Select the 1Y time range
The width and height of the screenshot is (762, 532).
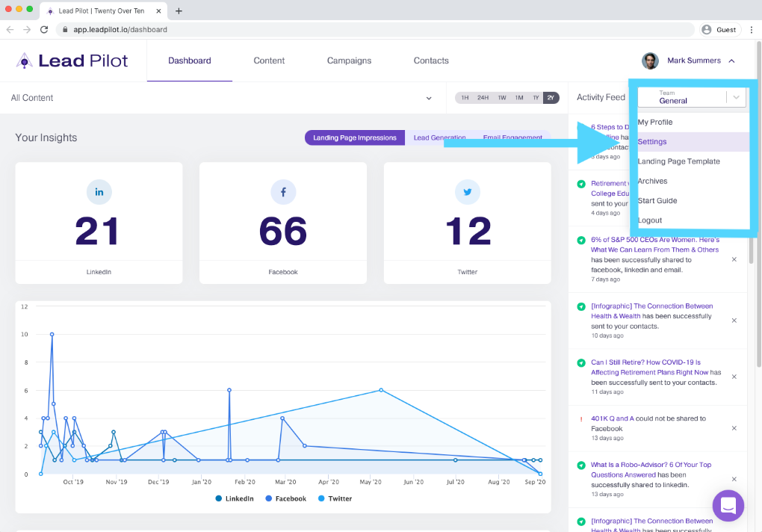point(536,98)
